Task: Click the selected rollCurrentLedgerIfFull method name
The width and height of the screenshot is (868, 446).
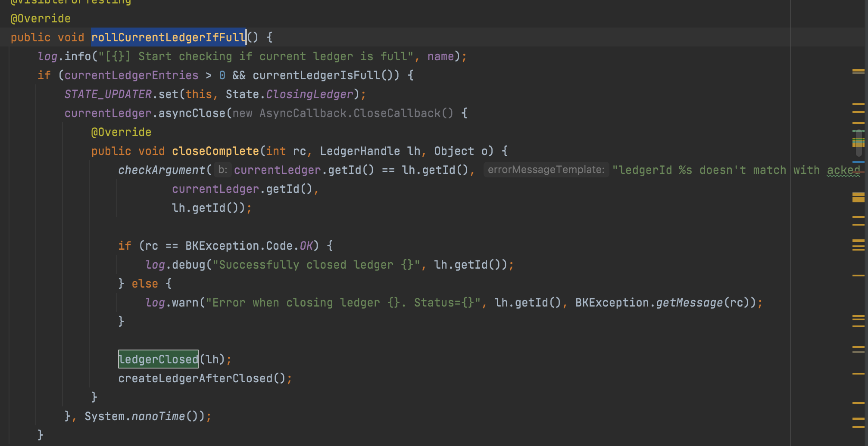Action: point(169,37)
